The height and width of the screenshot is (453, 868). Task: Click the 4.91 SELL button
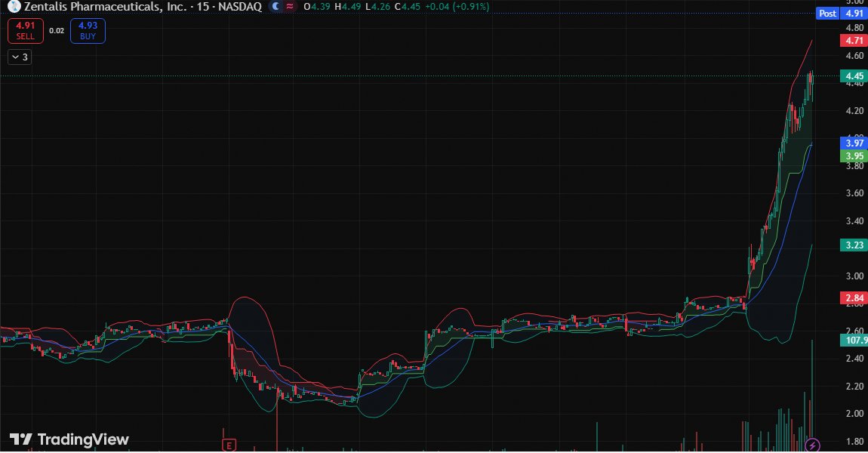(26, 30)
